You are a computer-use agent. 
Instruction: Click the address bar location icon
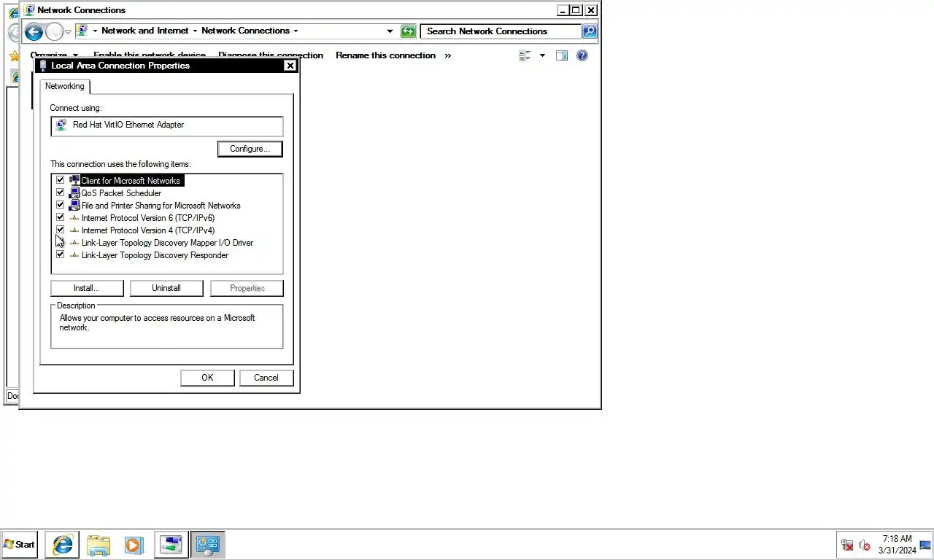tap(82, 31)
